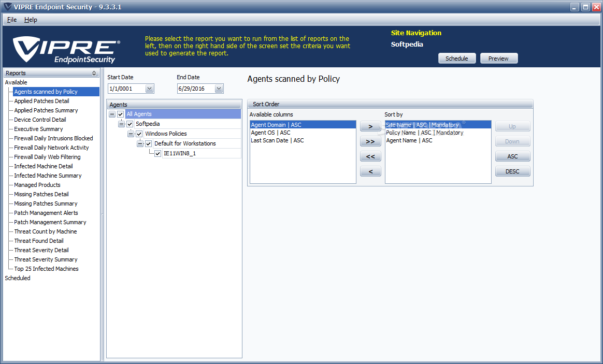603x364 pixels.
Task: Select Firewall Daily Network Activity report
Action: pos(51,148)
